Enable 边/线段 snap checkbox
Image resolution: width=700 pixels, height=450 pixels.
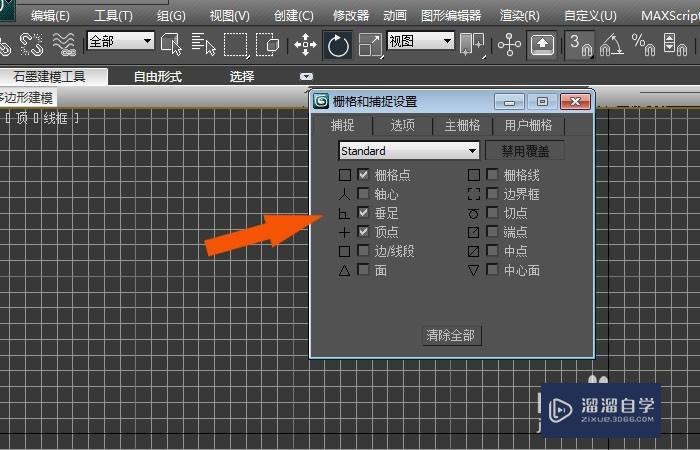(363, 250)
